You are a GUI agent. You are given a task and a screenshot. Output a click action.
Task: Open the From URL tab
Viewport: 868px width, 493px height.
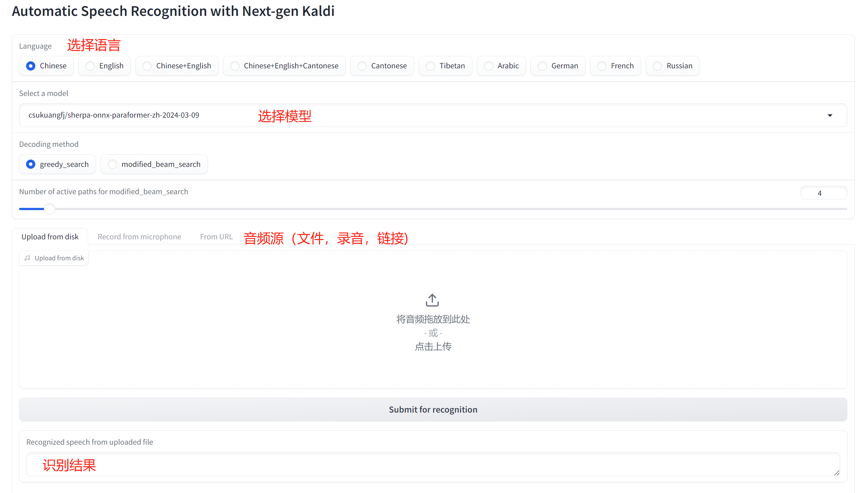point(216,237)
